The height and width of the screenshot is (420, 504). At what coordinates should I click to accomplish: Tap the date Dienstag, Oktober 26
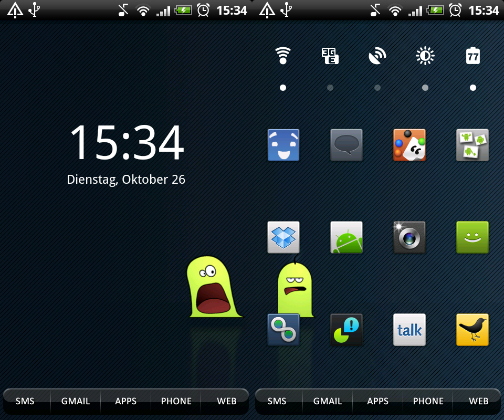(x=126, y=180)
